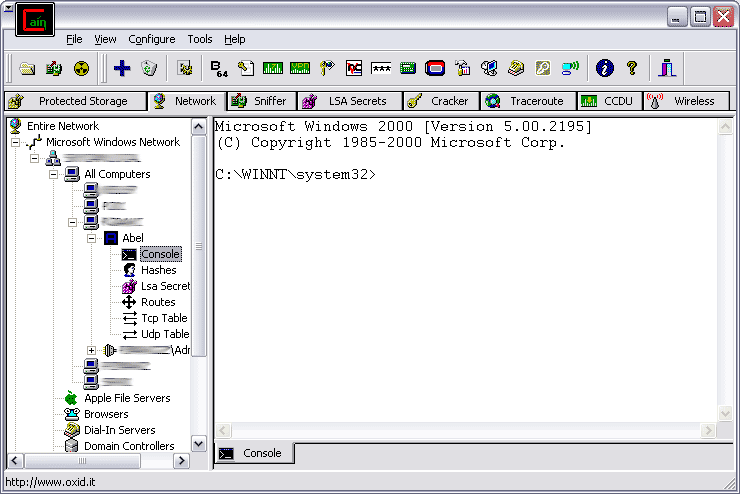Click the tree panel's scroll down arrow
This screenshot has width=740, height=494.
(197, 443)
